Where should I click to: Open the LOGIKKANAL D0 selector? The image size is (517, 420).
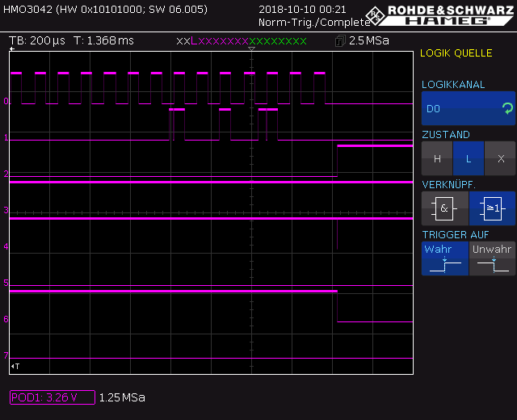(469, 108)
